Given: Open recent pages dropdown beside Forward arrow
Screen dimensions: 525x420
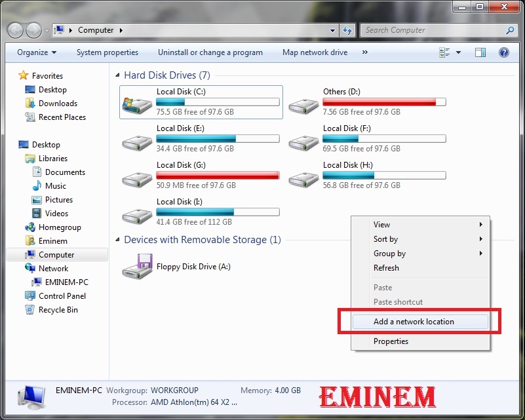Looking at the screenshot, I should [x=47, y=30].
